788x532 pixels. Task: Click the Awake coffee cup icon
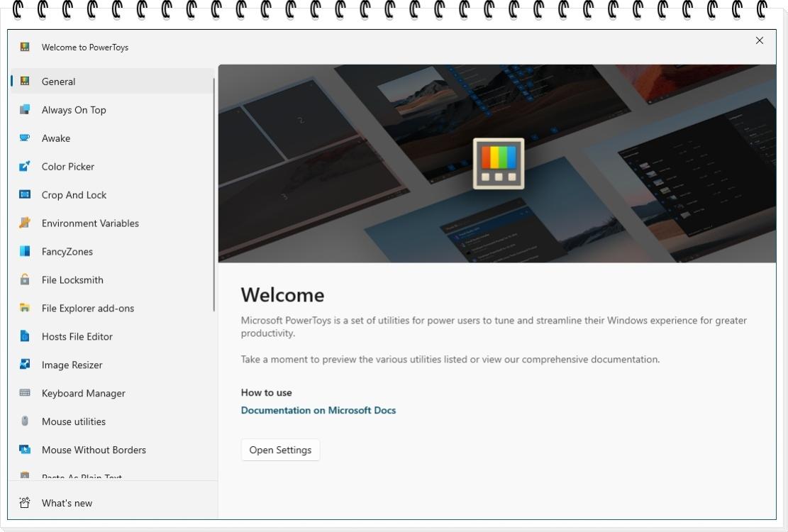(25, 138)
